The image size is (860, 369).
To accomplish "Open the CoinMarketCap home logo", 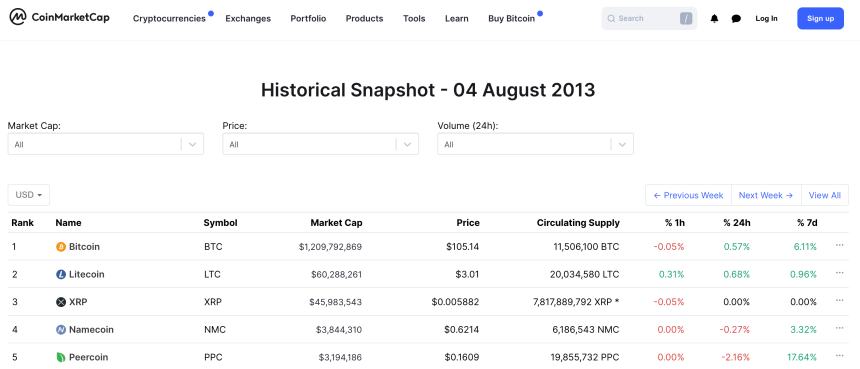I will (x=59, y=18).
